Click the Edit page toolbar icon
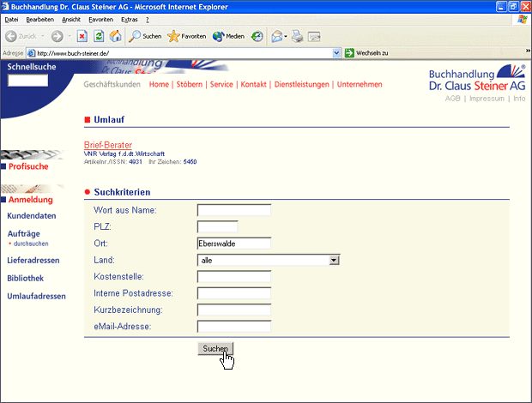The width and height of the screenshot is (532, 403). click(314, 36)
